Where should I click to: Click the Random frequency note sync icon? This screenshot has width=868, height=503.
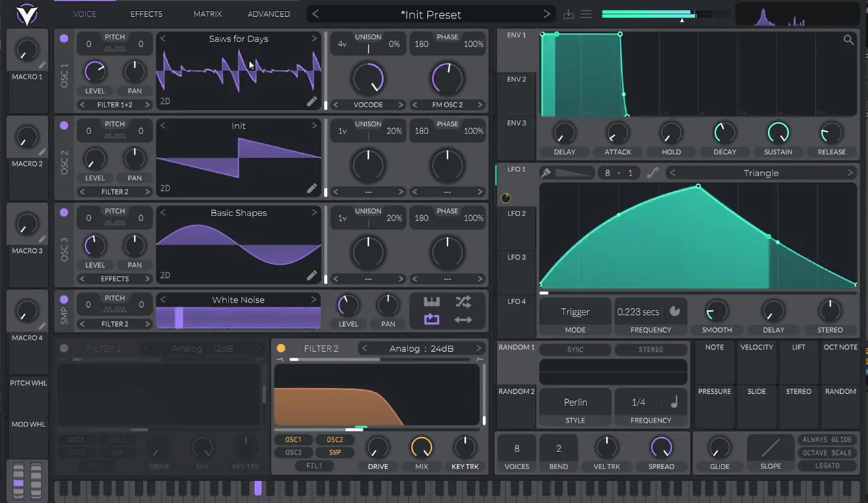674,403
